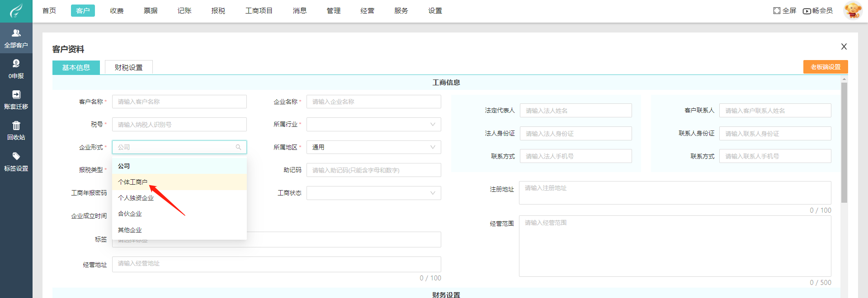This screenshot has height=298, width=868.
Task: Choose 合伙企业 option in the list
Action: tap(130, 214)
